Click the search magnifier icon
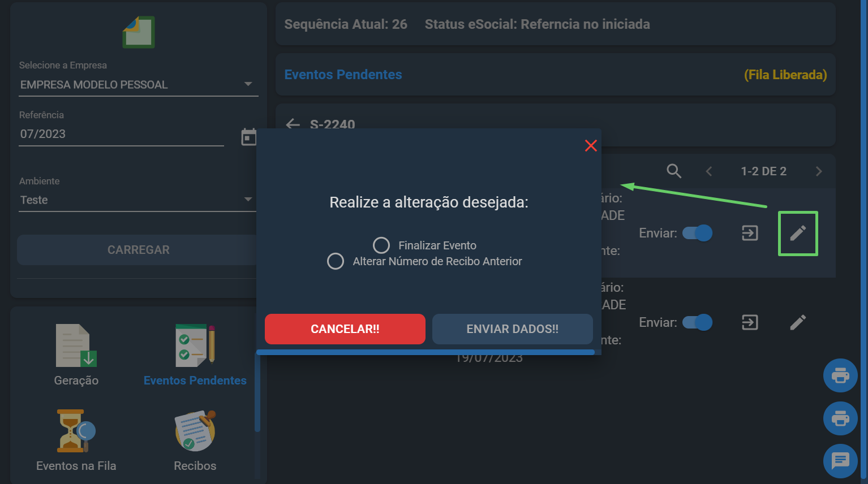Screen dimensions: 868x484 tap(674, 171)
